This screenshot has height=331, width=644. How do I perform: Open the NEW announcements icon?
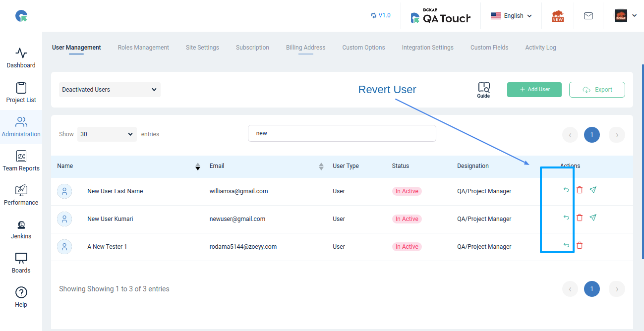point(558,16)
